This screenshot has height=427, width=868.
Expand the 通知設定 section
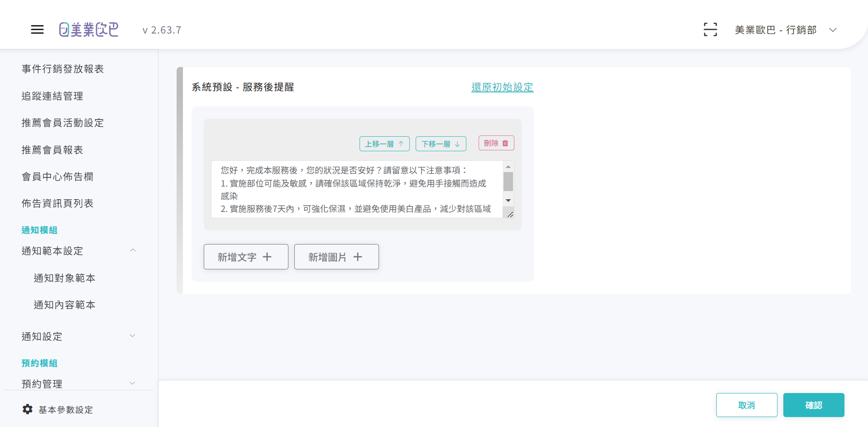pos(79,336)
